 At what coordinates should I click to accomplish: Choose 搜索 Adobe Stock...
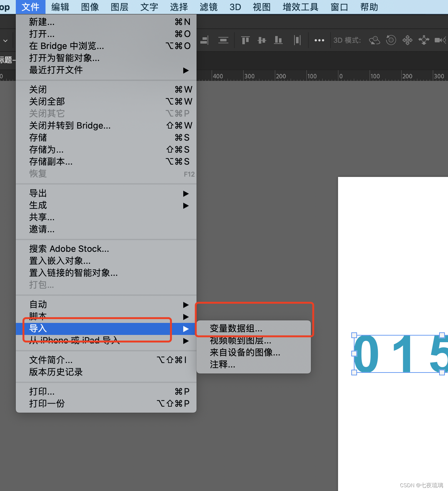click(x=106, y=249)
